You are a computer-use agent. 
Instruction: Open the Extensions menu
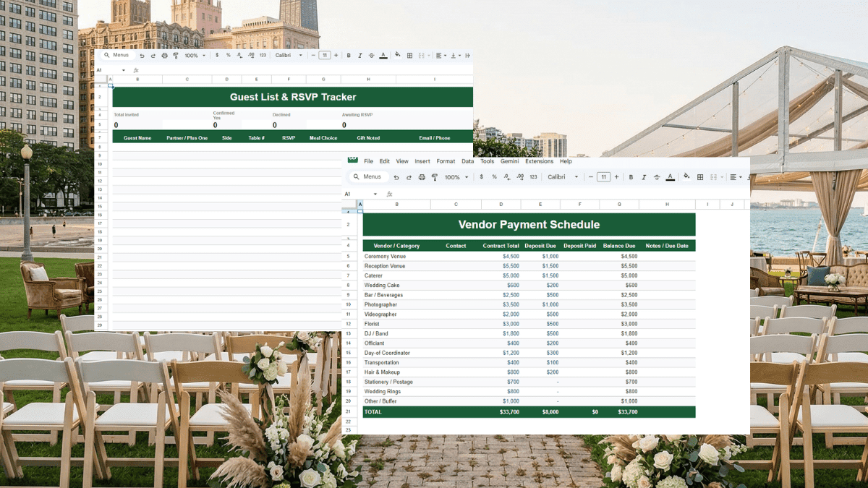point(539,161)
